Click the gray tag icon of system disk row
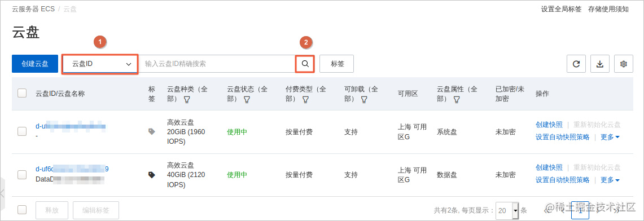The height and width of the screenshot is (221, 644). coord(152,131)
